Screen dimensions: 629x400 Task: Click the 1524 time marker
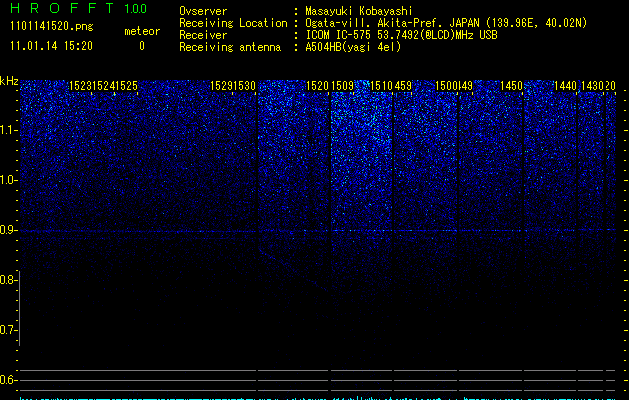pyautogui.click(x=103, y=86)
